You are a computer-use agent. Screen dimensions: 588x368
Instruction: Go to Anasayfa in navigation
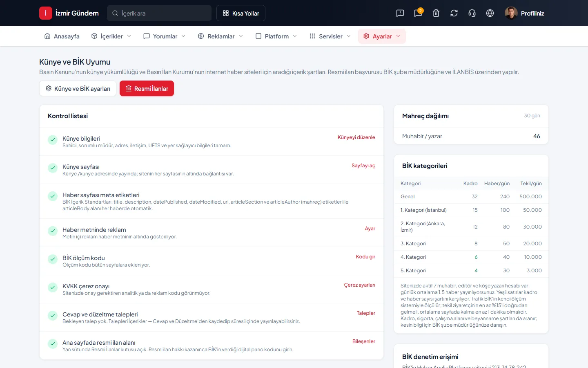62,36
